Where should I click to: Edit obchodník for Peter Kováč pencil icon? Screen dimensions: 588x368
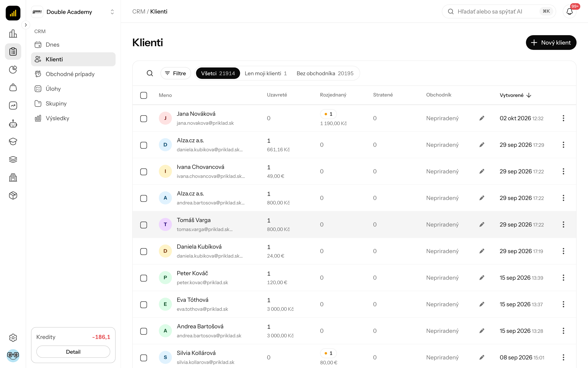pyautogui.click(x=482, y=278)
